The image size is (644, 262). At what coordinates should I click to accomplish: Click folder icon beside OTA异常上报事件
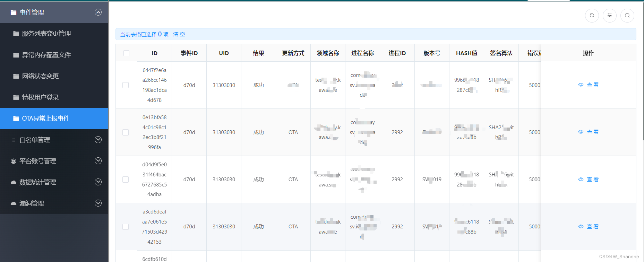(x=16, y=119)
